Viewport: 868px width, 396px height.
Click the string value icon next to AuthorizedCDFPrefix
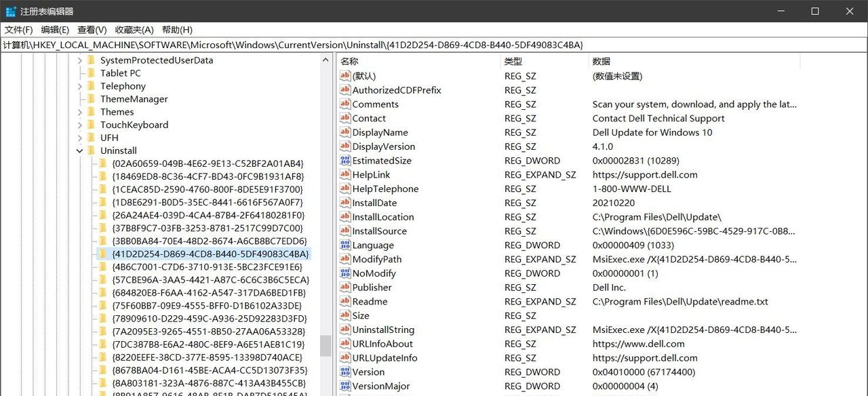(x=345, y=90)
